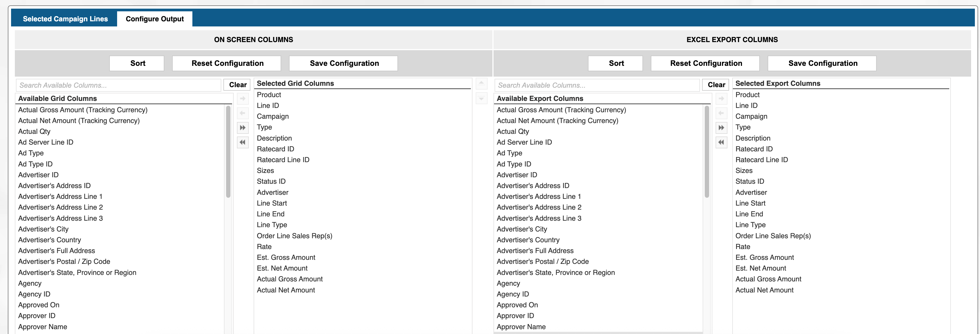Click remove-all double-left arrow for grid columns
980x334 pixels.
(x=243, y=142)
